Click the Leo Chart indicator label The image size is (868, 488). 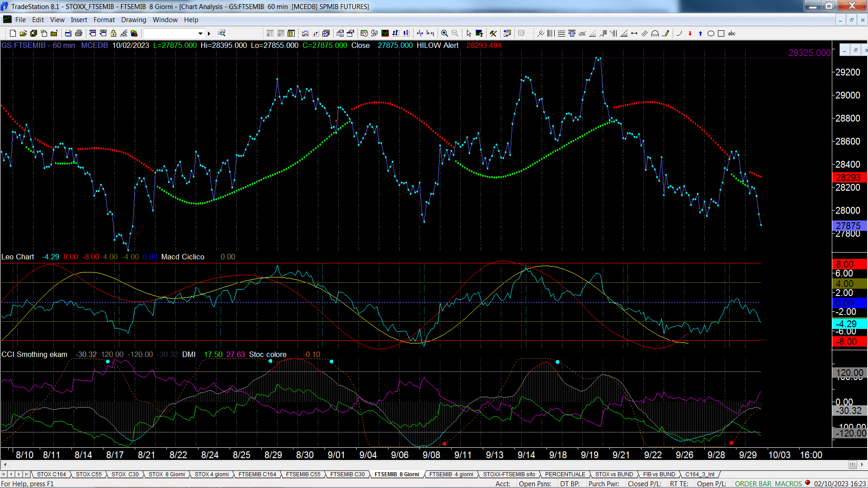click(18, 257)
